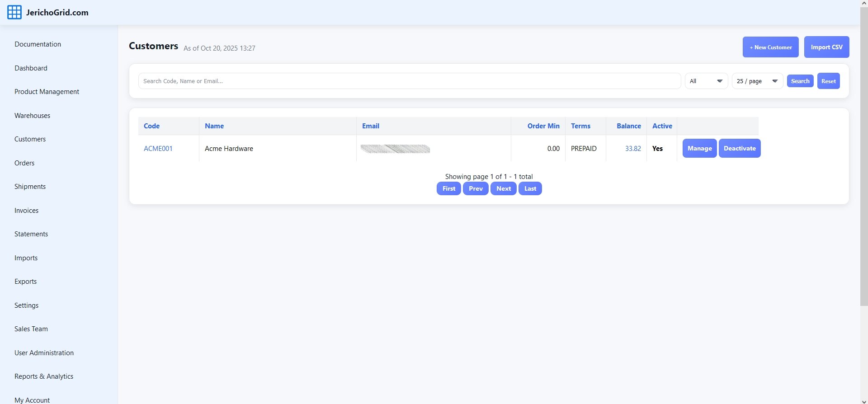Viewport: 868px width, 404px height.
Task: Click the + New Customer button
Action: click(770, 47)
